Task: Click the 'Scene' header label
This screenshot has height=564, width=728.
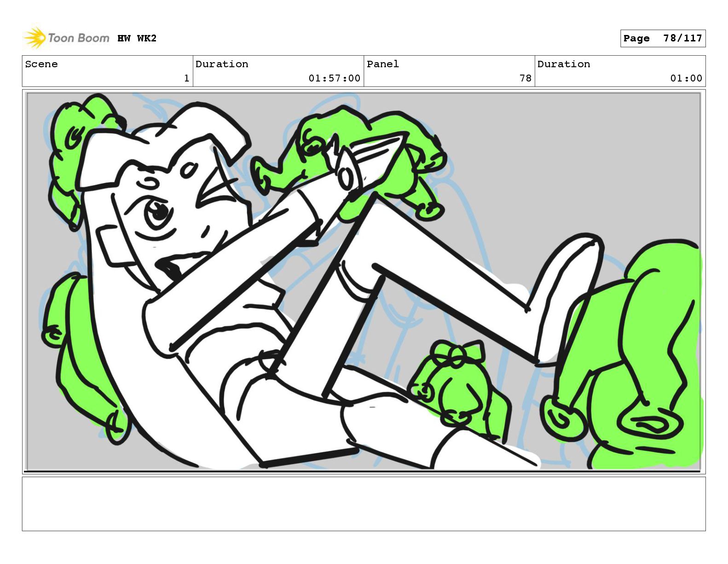Action: 41,64
